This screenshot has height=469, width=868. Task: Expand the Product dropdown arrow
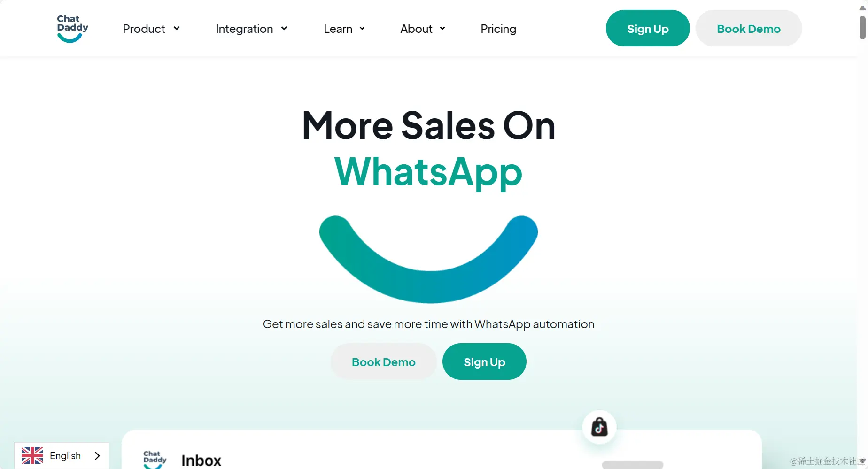coord(177,29)
